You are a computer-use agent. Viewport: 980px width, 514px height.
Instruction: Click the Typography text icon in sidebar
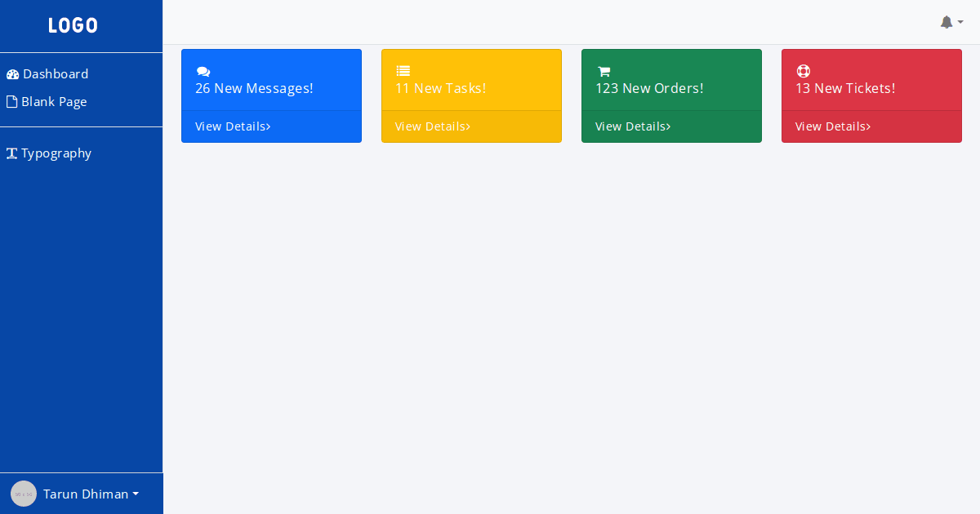coord(12,153)
